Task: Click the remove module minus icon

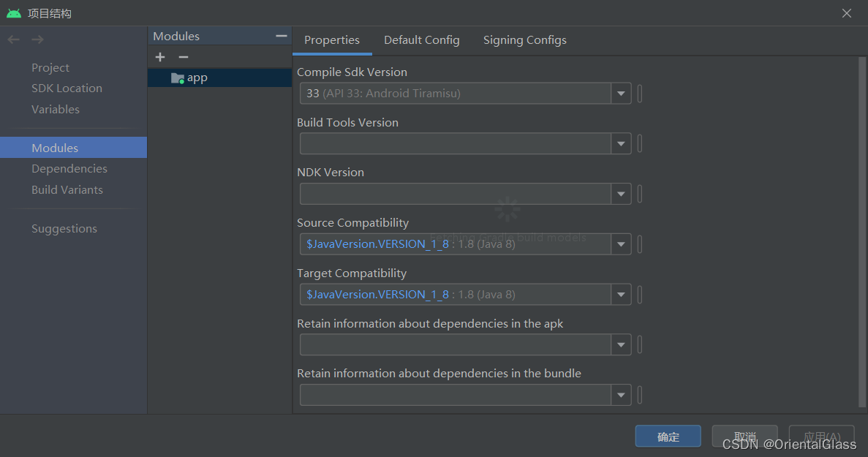Action: click(x=184, y=57)
